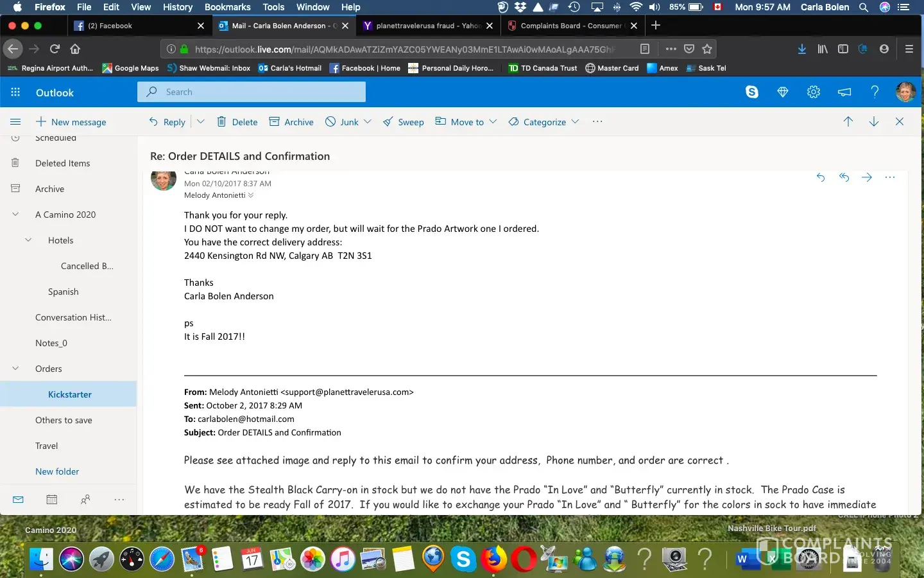Start a New message

(x=71, y=122)
